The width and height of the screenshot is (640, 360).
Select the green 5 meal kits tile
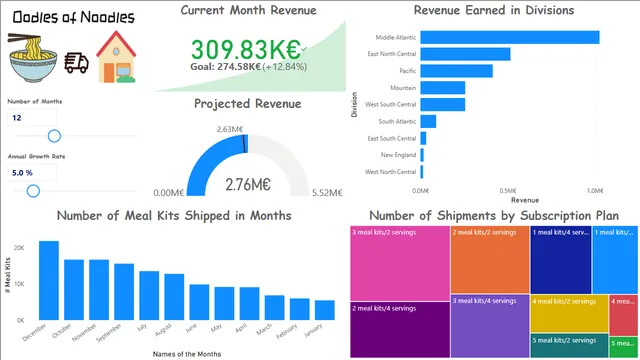[x=623, y=347]
